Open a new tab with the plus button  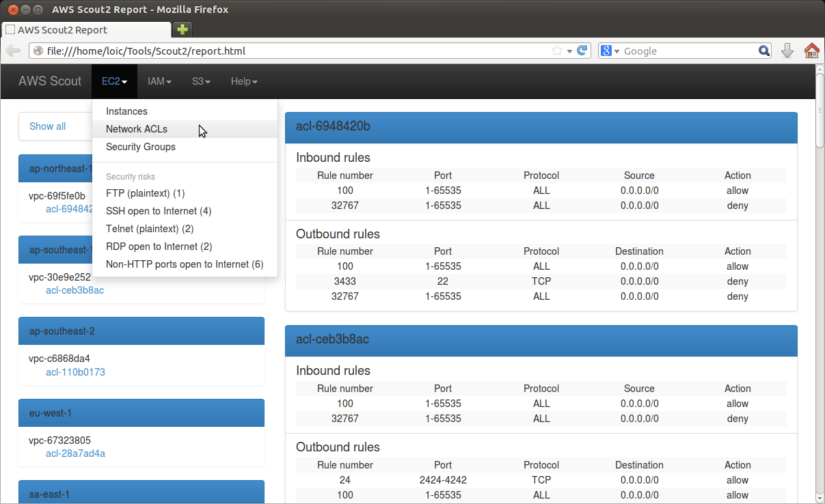click(182, 29)
